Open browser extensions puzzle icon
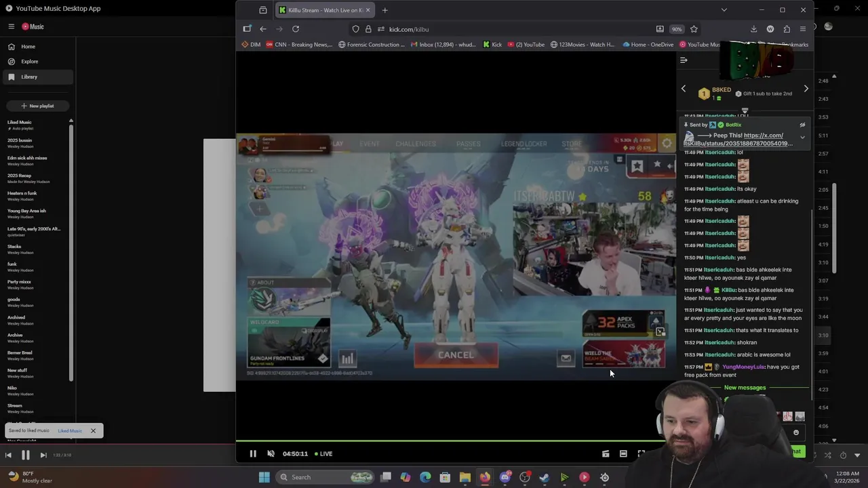Image resolution: width=868 pixels, height=488 pixels. coord(787,29)
